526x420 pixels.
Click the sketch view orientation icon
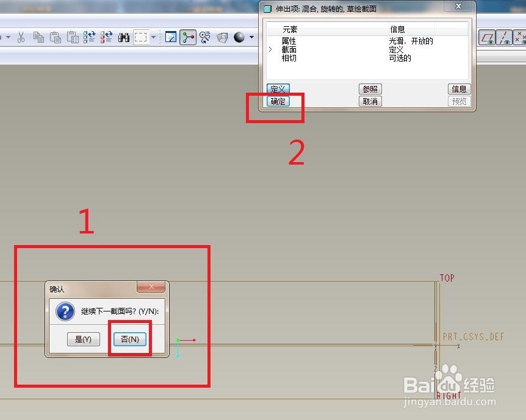171,37
